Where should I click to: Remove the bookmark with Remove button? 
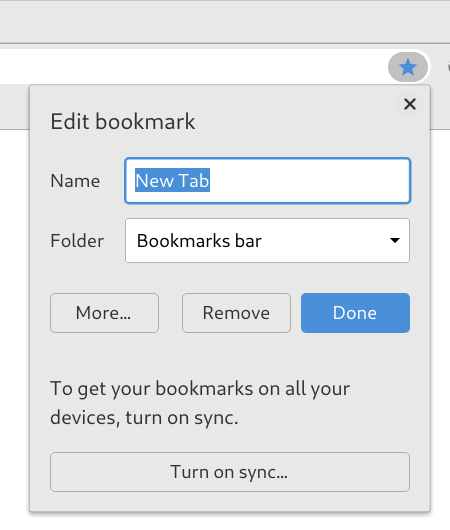coord(236,313)
